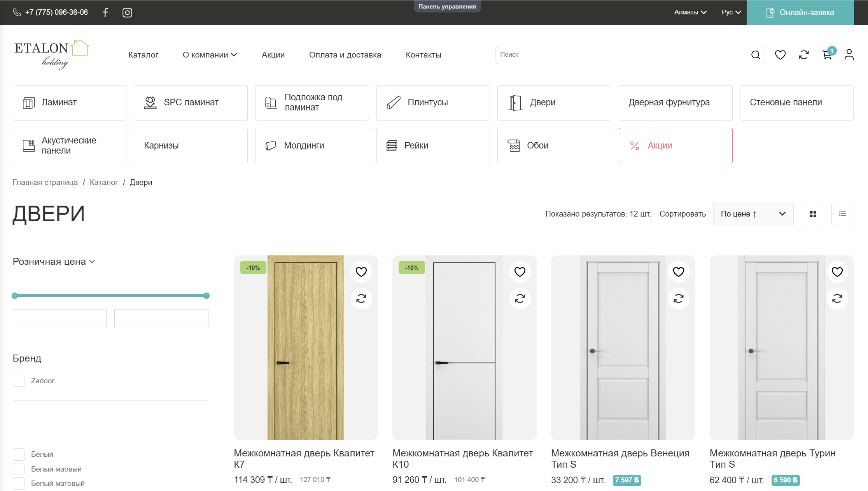
Task: Check the Белый color filter
Action: click(19, 454)
